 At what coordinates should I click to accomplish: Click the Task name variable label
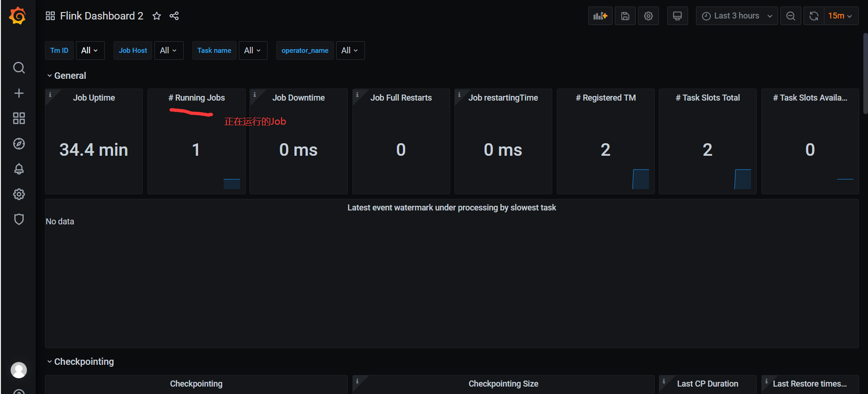pos(214,51)
